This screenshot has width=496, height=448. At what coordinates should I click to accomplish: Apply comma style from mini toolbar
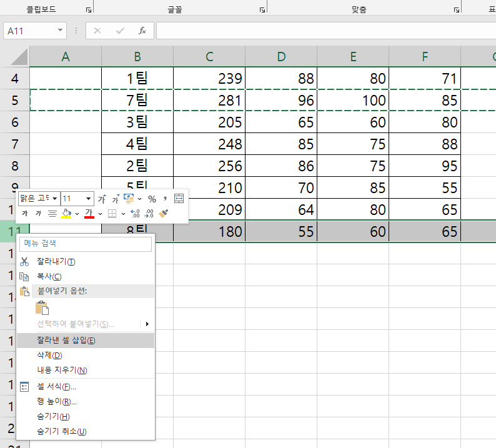coord(165,199)
